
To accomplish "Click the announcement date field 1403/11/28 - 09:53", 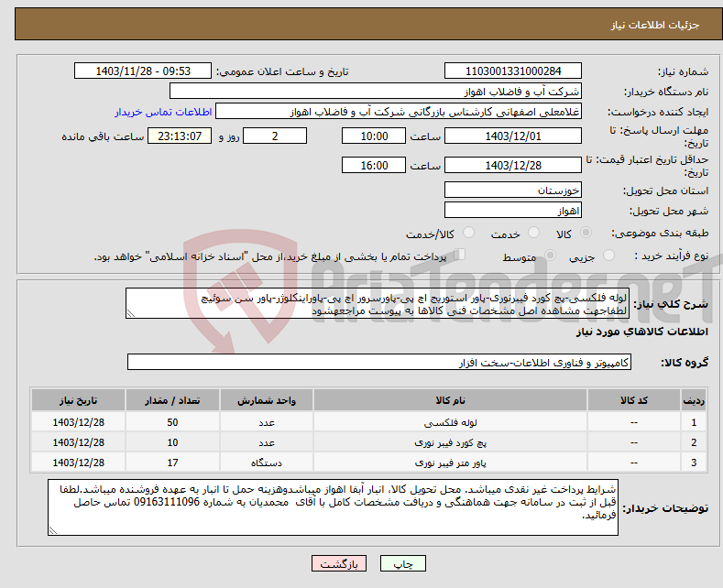I will pos(142,71).
